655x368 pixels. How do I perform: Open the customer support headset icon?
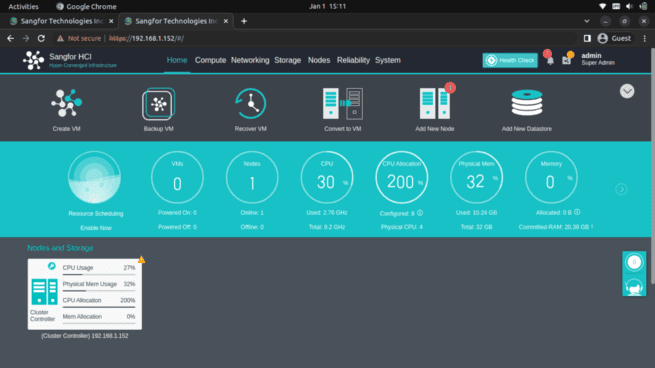(634, 287)
